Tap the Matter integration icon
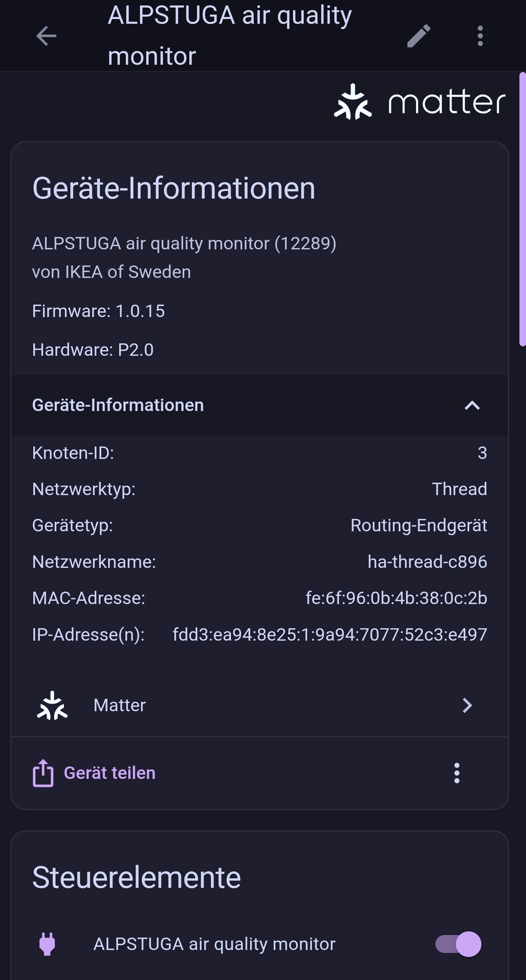This screenshot has width=526, height=980. [52, 706]
